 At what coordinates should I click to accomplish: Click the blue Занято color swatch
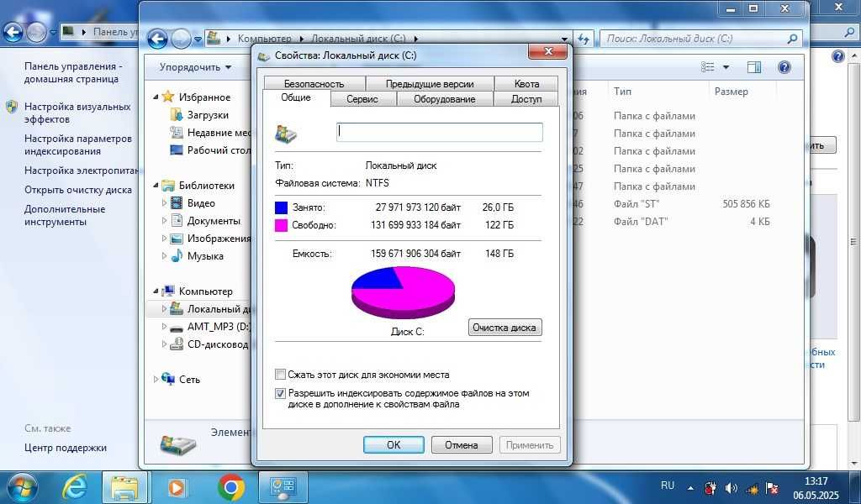click(x=281, y=207)
